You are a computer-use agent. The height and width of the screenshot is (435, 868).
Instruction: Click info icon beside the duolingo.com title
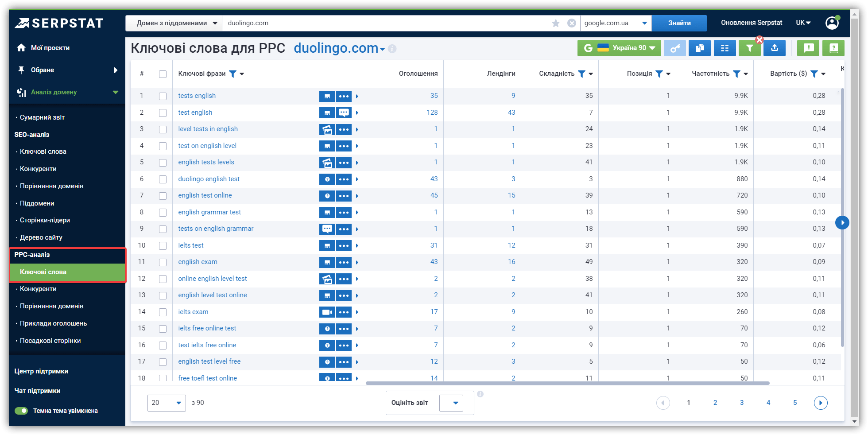(392, 49)
